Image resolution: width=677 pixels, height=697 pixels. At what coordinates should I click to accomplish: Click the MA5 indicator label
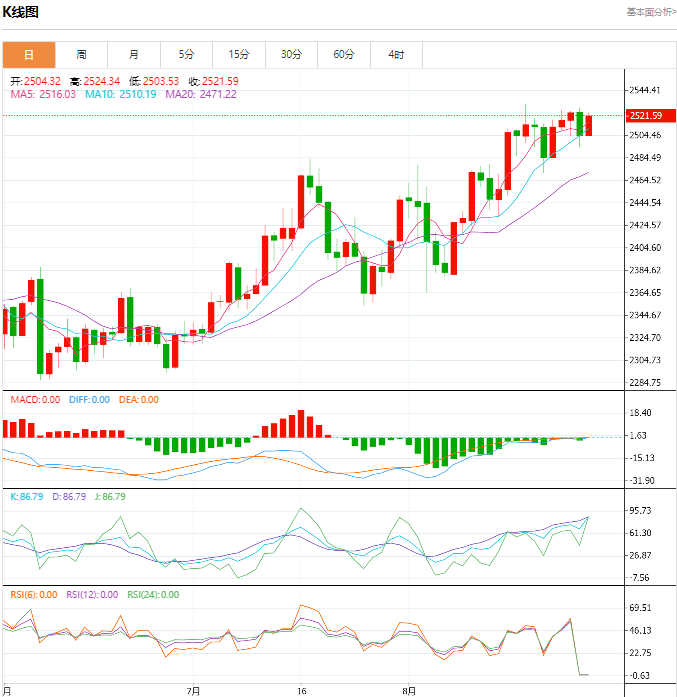(x=43, y=94)
